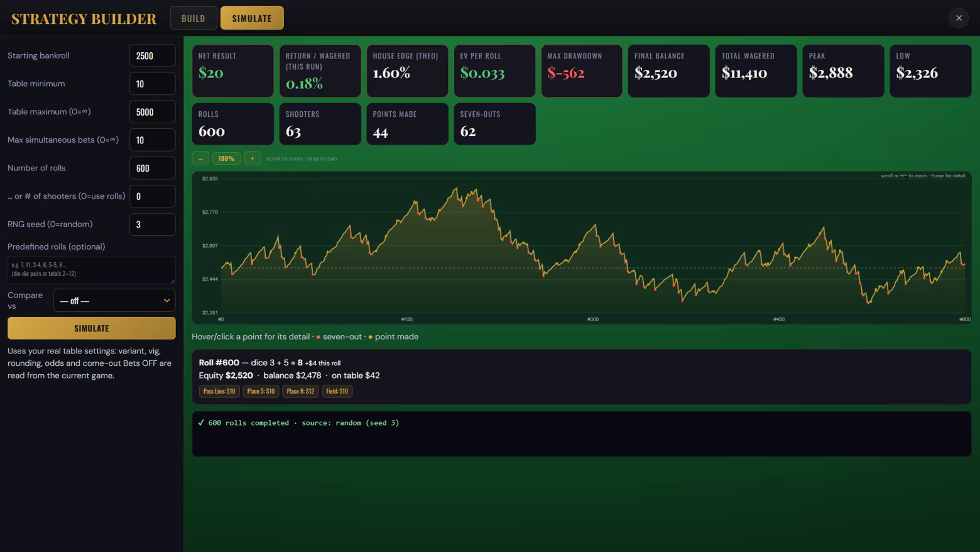Focus the Table minimum input
Image resolution: width=980 pixels, height=552 pixels.
(x=153, y=84)
